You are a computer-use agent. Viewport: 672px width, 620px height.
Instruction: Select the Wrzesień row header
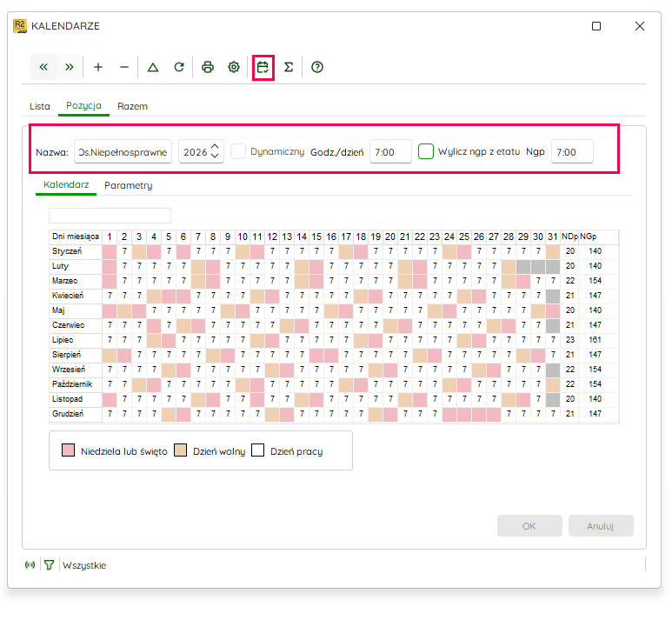76,370
